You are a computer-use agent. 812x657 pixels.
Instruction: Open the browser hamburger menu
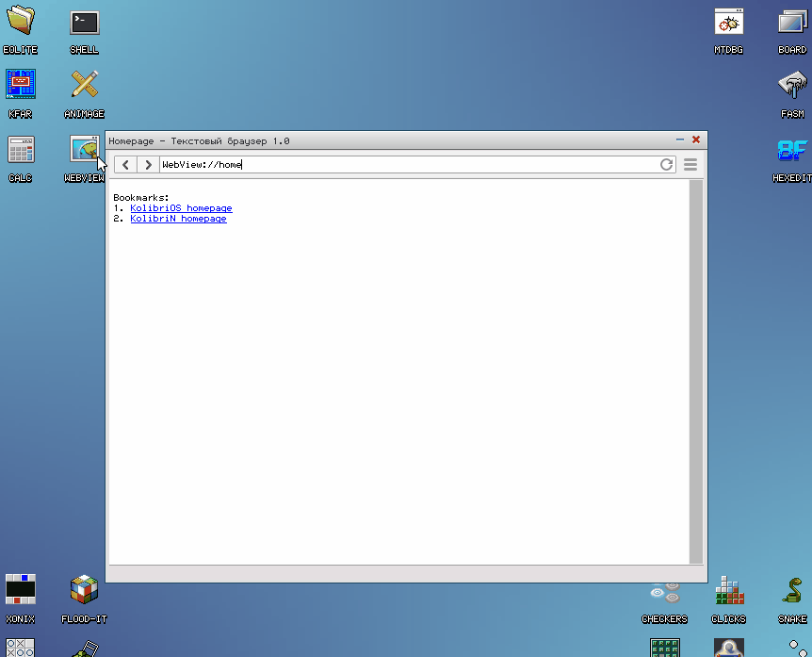click(x=690, y=165)
